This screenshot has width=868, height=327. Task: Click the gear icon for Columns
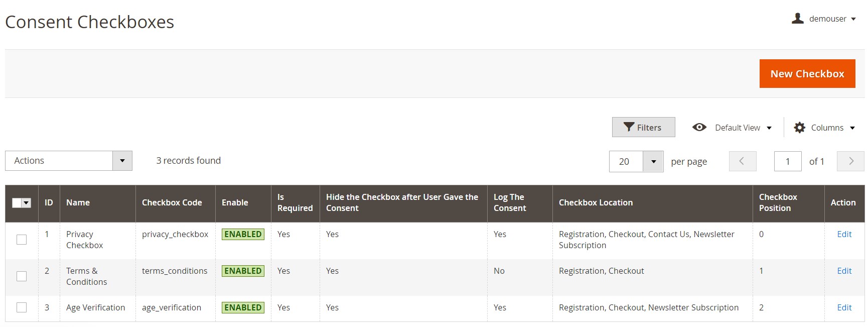click(x=799, y=128)
